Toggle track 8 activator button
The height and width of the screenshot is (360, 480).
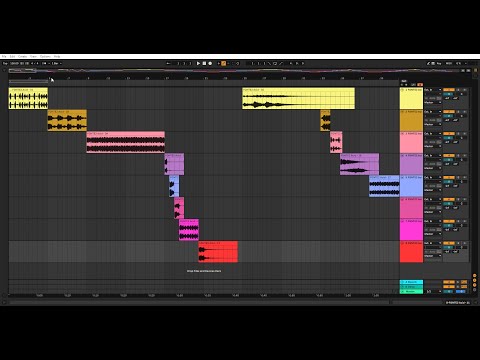pos(449,243)
